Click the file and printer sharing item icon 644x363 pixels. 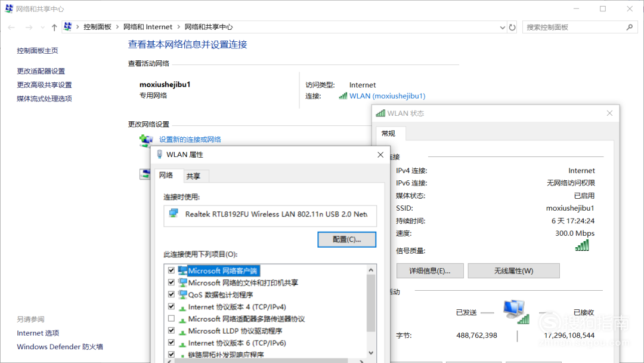pyautogui.click(x=182, y=282)
